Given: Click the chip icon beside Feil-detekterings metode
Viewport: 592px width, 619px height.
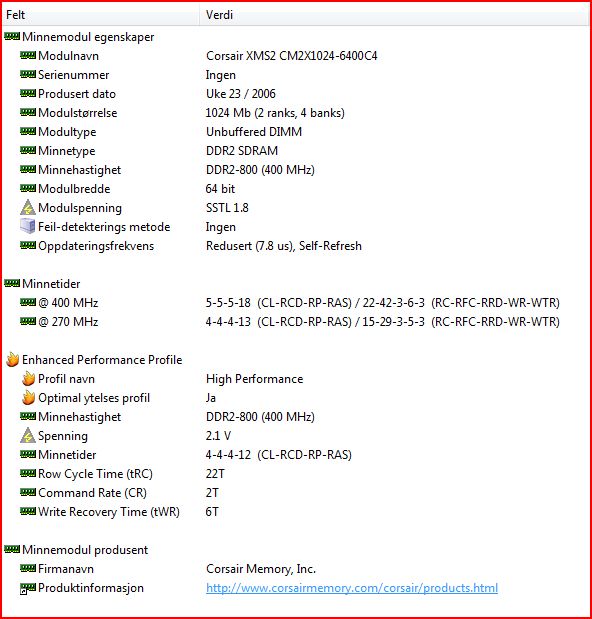Looking at the screenshot, I should tap(28, 226).
